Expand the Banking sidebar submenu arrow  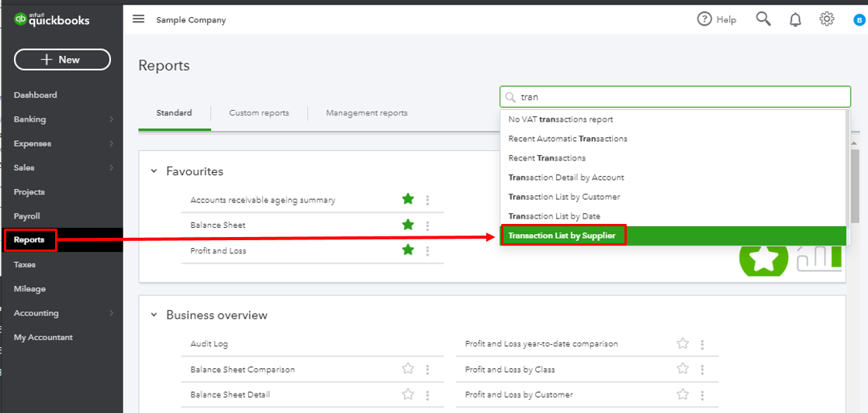(112, 119)
